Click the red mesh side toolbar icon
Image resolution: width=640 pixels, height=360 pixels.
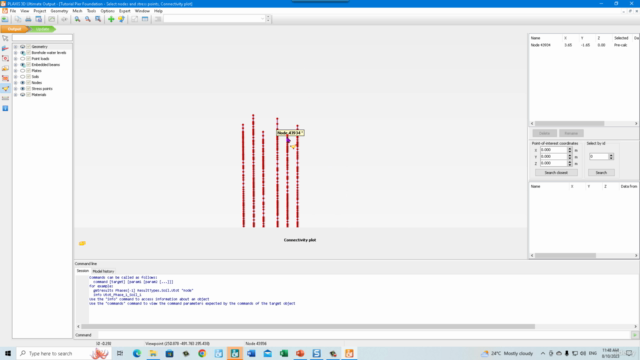[5, 78]
